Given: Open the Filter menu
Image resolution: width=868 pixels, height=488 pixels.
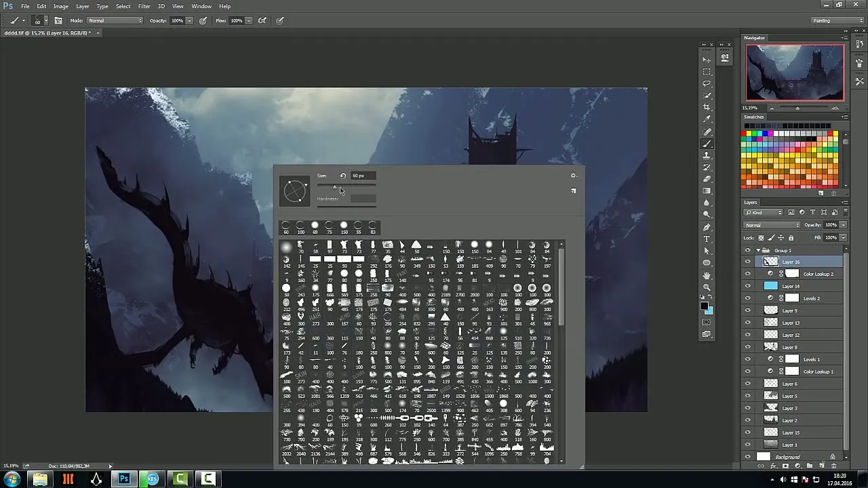Looking at the screenshot, I should pos(144,6).
